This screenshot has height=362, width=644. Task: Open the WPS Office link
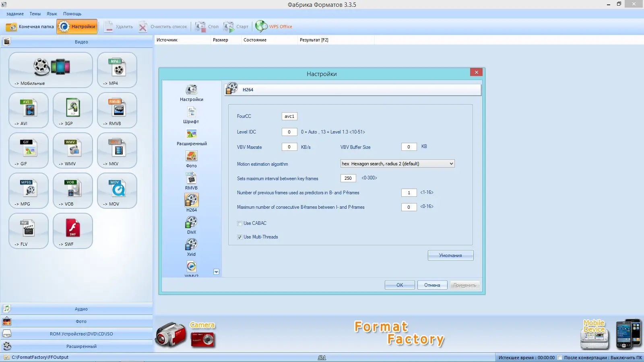coord(274,27)
